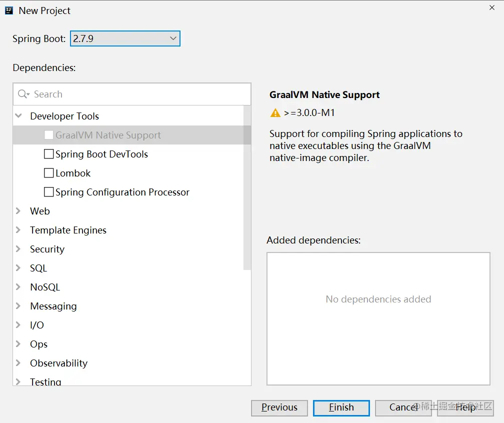
Task: Click the search magnifier icon
Action: point(23,94)
